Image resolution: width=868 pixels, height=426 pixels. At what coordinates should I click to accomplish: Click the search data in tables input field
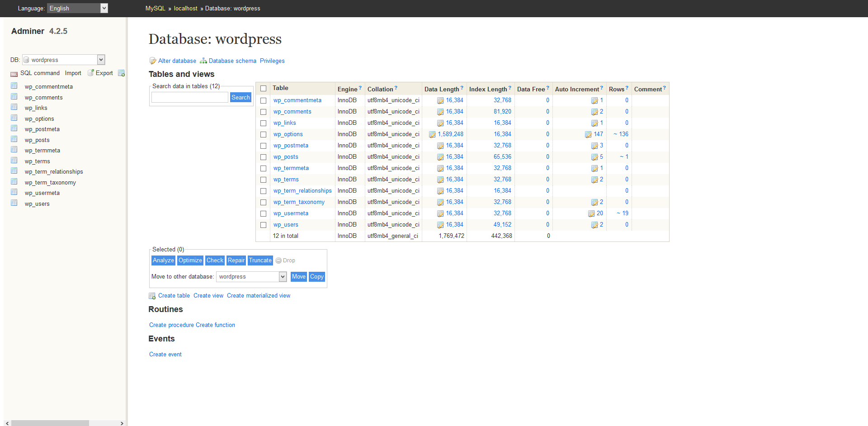click(189, 97)
